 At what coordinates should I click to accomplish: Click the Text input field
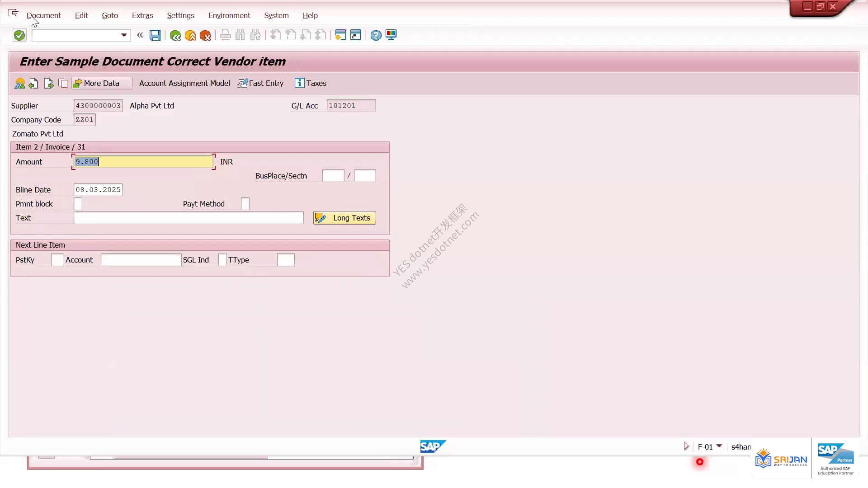pos(189,218)
